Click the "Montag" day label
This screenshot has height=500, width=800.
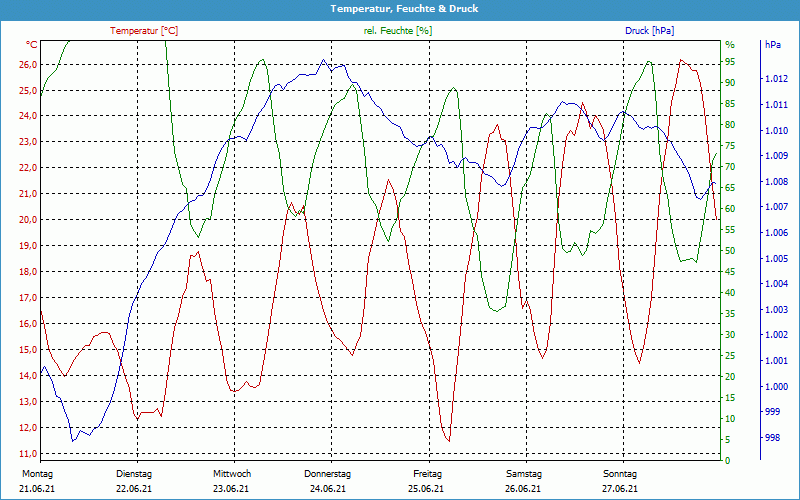click(x=37, y=474)
